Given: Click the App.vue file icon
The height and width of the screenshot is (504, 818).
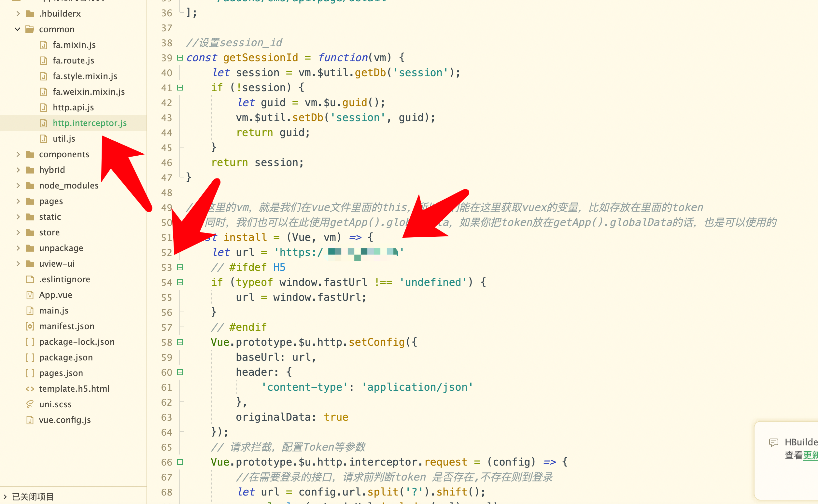Looking at the screenshot, I should [x=30, y=295].
